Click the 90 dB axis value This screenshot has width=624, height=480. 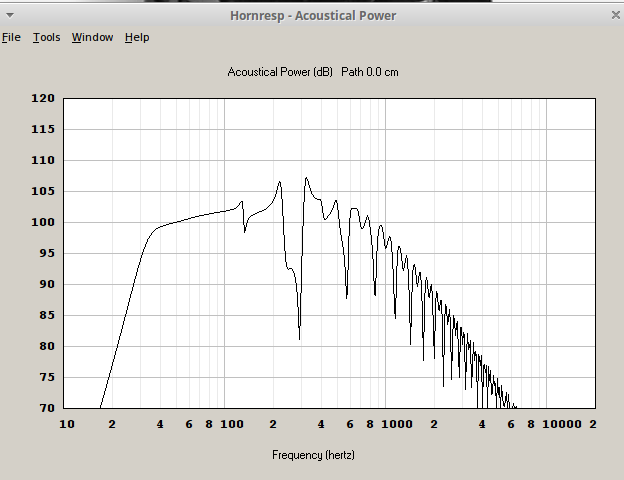pyautogui.click(x=47, y=284)
